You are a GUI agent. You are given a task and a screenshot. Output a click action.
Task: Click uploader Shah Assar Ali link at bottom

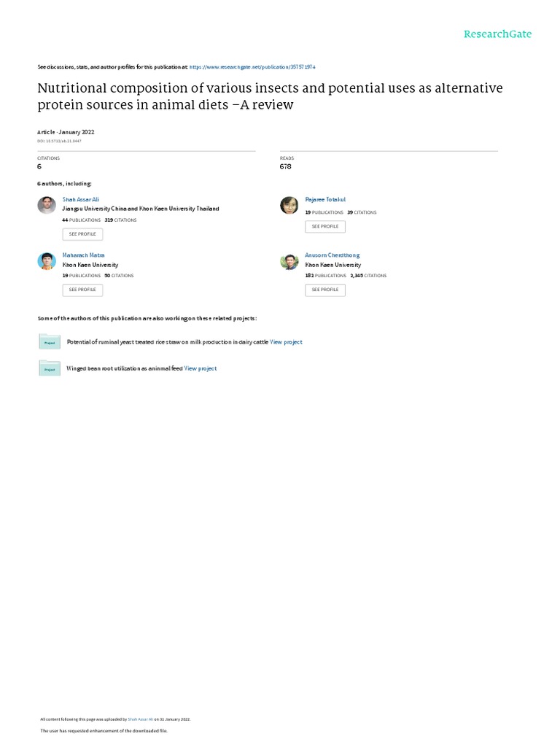[x=140, y=719]
